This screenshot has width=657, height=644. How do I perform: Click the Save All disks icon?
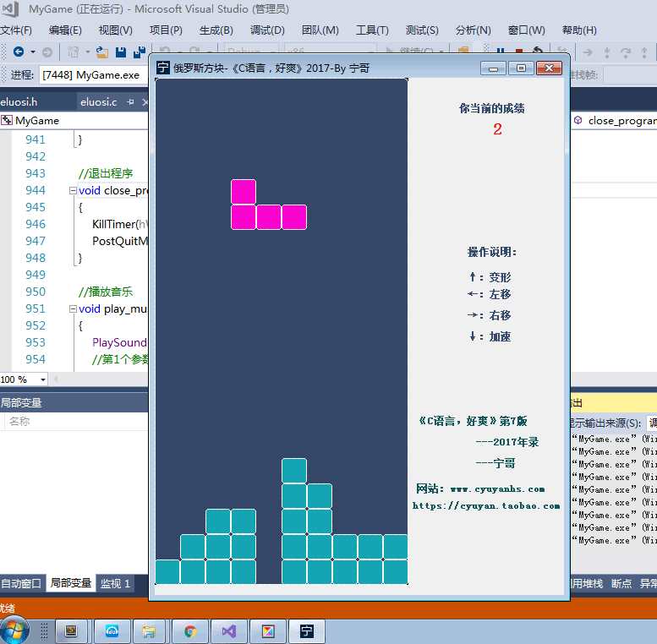[x=140, y=52]
